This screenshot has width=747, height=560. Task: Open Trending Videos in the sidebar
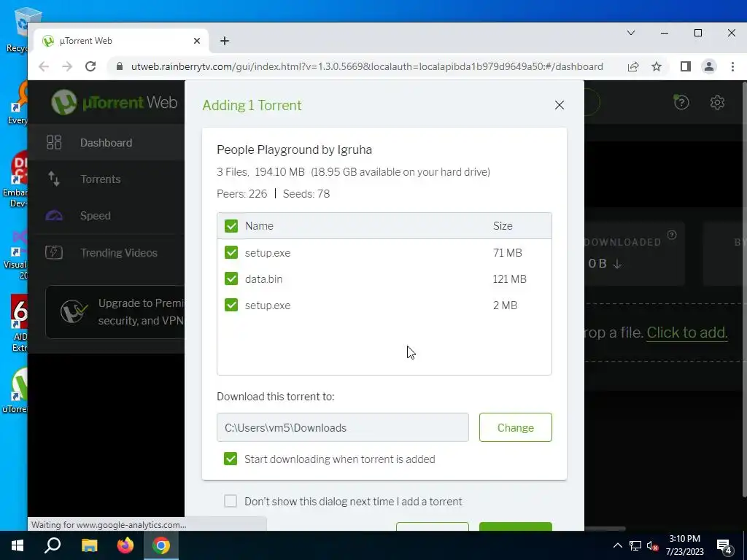[x=106, y=252]
